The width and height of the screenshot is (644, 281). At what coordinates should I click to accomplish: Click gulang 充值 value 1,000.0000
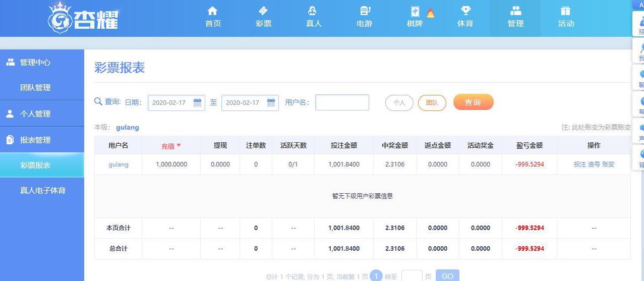171,164
